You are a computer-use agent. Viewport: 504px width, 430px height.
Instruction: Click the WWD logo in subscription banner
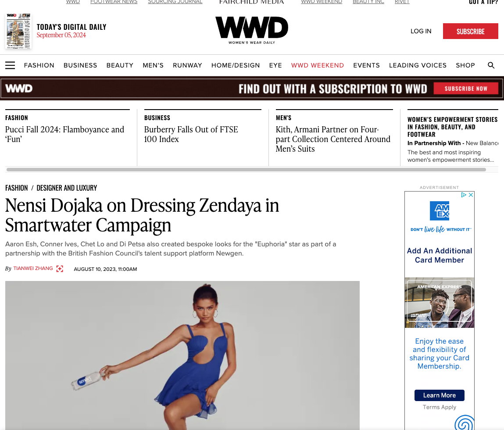click(x=19, y=88)
